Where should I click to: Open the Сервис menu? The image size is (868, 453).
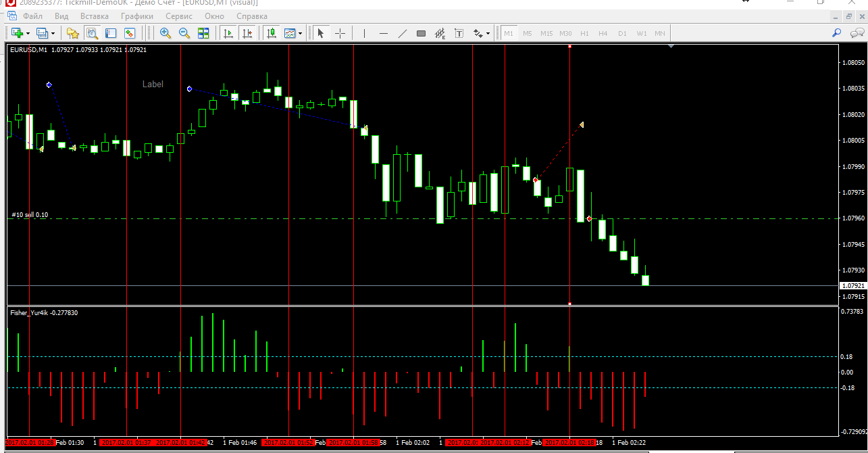tap(179, 16)
